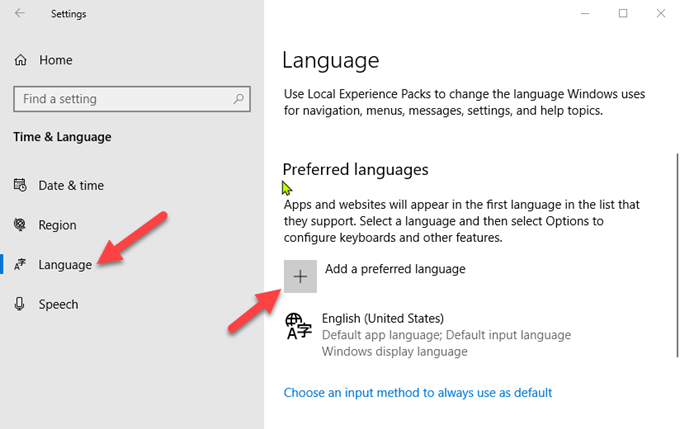Screen dimensions: 680x429
Task: Click the Home house icon
Action: pyautogui.click(x=20, y=60)
